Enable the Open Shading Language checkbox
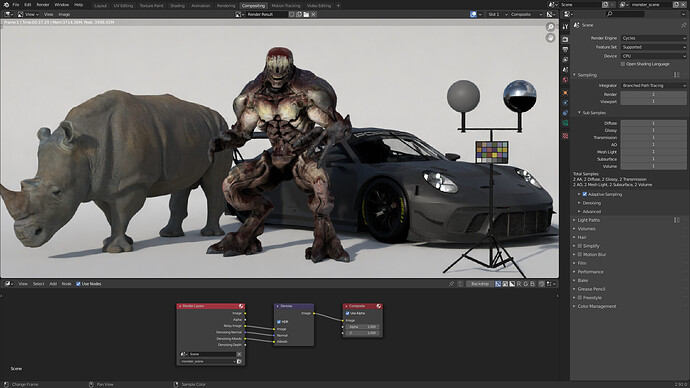690x388 pixels. 623,64
